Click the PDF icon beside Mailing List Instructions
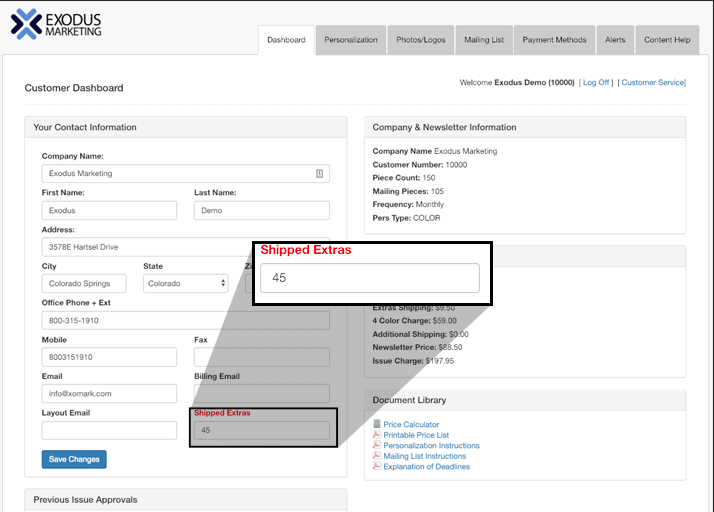Image resolution: width=714 pixels, height=512 pixels. 377,455
